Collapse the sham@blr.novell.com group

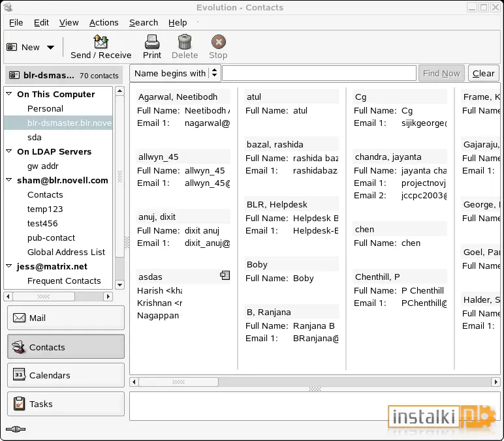tap(9, 180)
